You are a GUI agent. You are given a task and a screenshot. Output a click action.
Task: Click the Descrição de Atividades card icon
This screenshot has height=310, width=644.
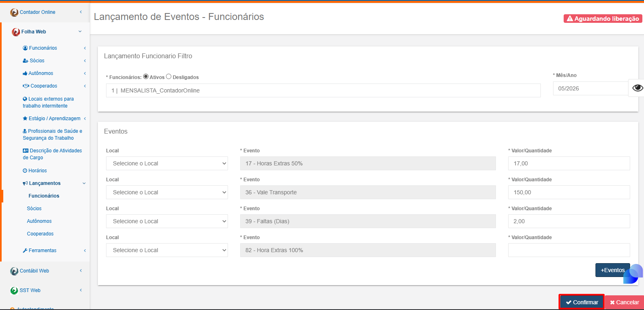tap(26, 151)
